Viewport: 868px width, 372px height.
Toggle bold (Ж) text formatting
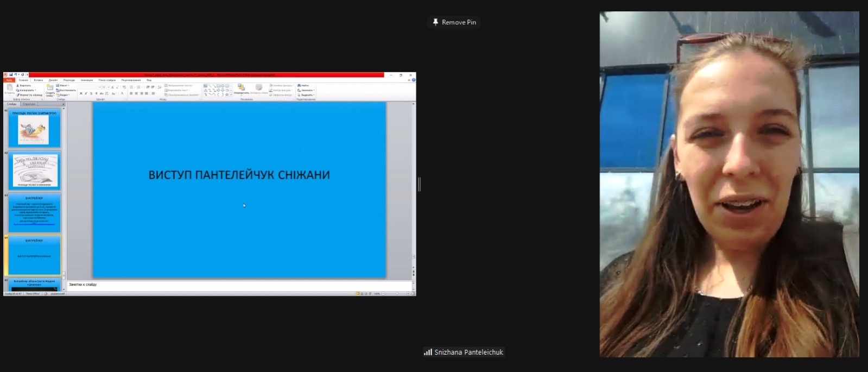click(x=81, y=93)
